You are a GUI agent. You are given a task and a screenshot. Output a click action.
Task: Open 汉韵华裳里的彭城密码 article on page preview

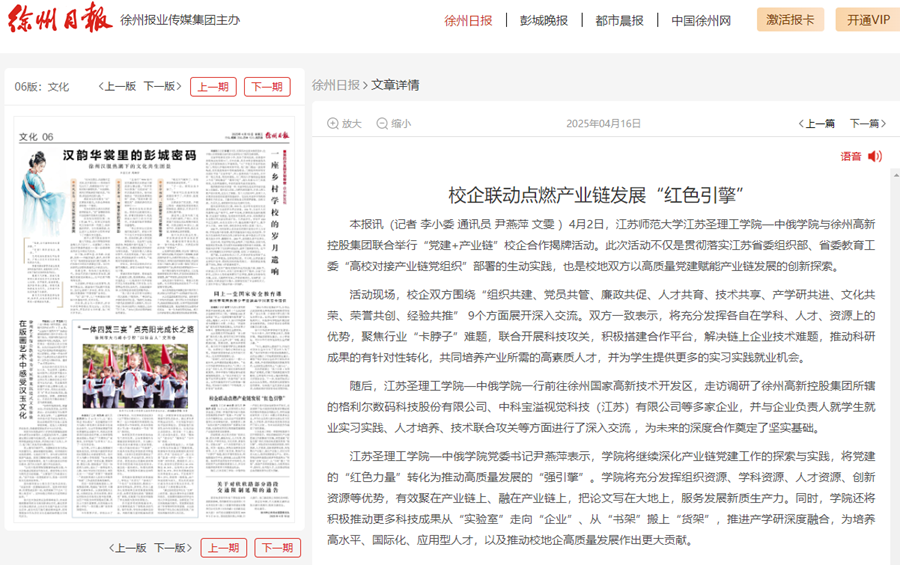pos(129,155)
